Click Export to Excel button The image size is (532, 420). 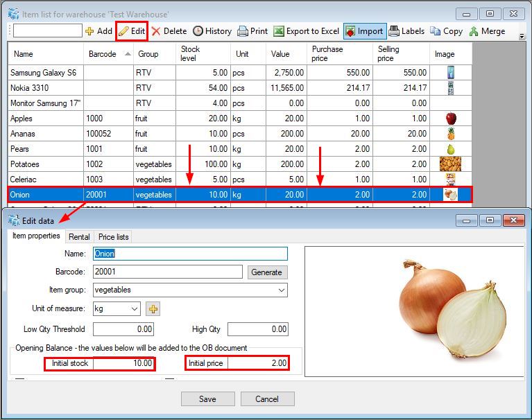tap(306, 31)
